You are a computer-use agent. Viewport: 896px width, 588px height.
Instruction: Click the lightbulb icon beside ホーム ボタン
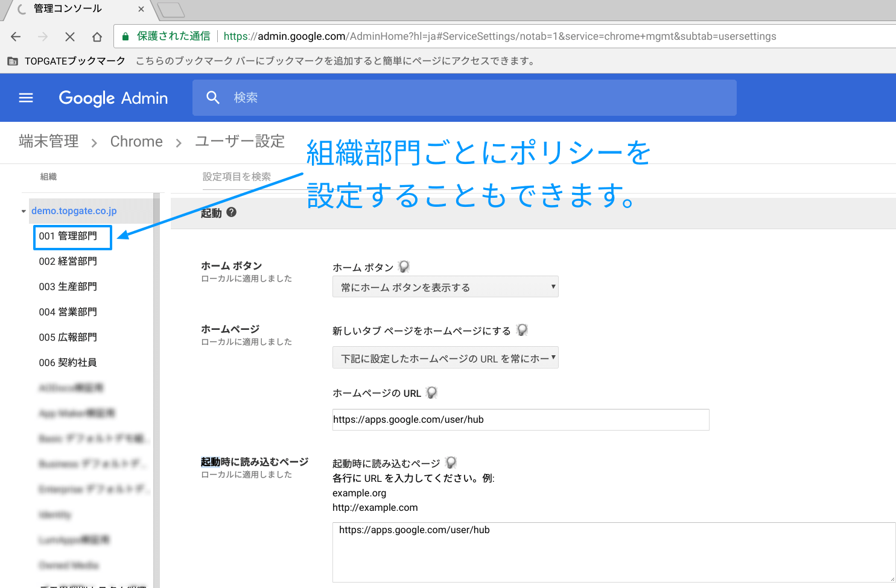(404, 267)
